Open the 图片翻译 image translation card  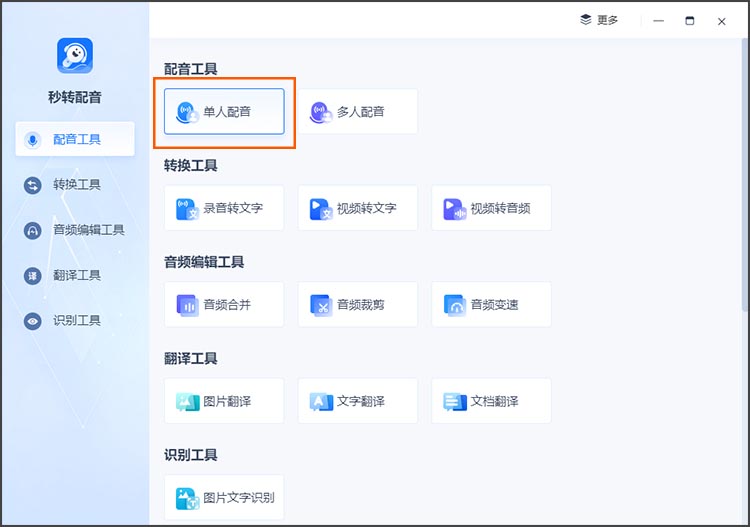224,401
